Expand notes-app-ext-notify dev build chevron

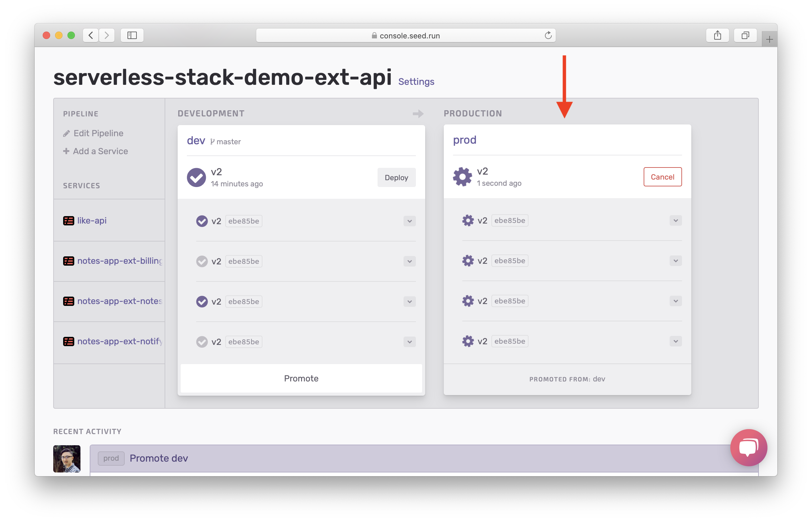pyautogui.click(x=409, y=342)
